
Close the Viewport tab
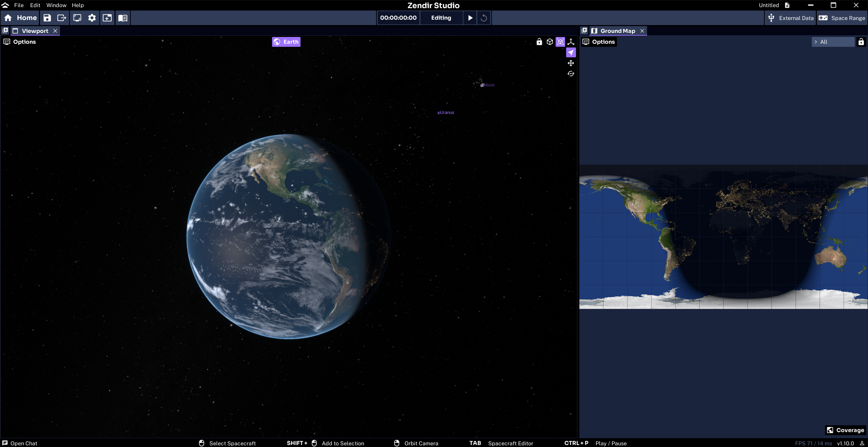tap(55, 31)
